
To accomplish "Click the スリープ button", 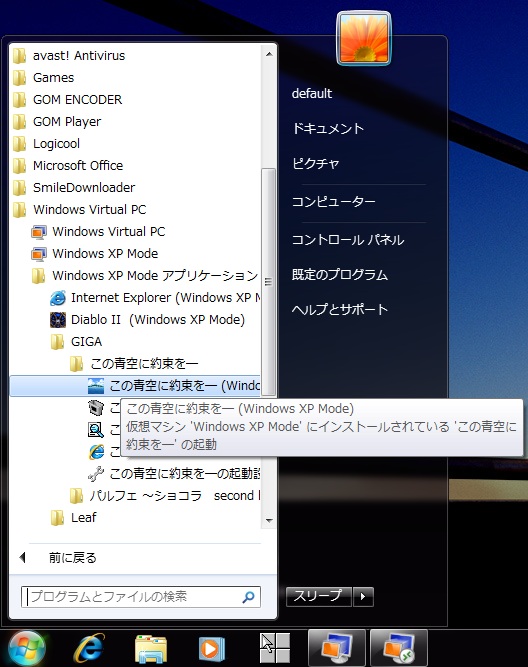I will (x=319, y=596).
